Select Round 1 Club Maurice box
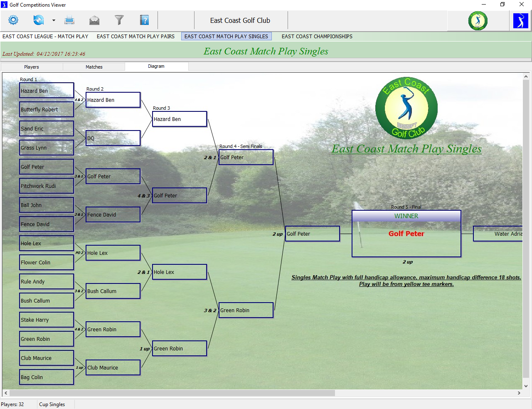Screen dimensions: 532x409 [x=47, y=358]
